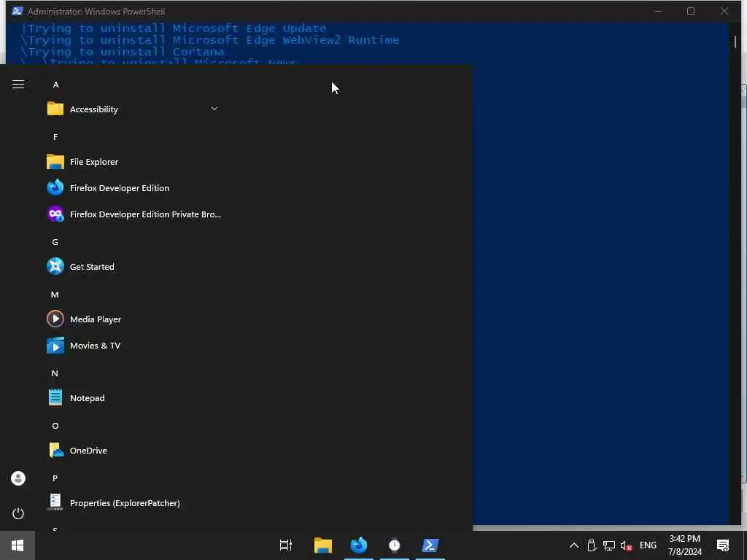Expand Accessibility folder chevron

(x=214, y=109)
